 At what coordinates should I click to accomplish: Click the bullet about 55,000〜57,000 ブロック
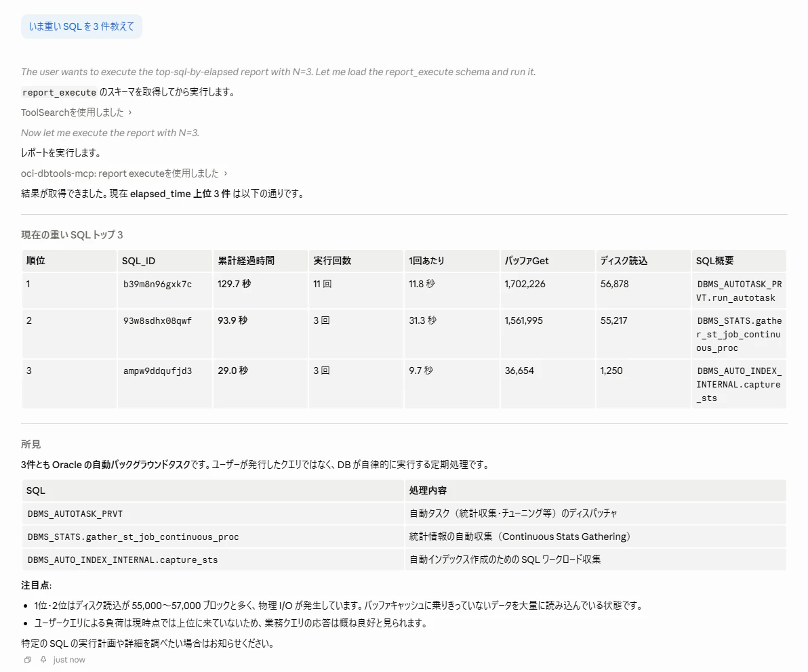(x=340, y=606)
